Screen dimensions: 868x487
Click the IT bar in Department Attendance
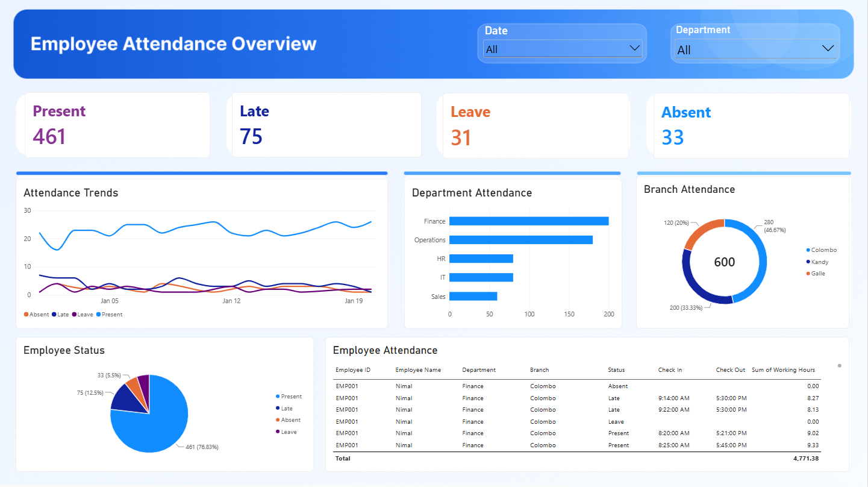click(481, 277)
